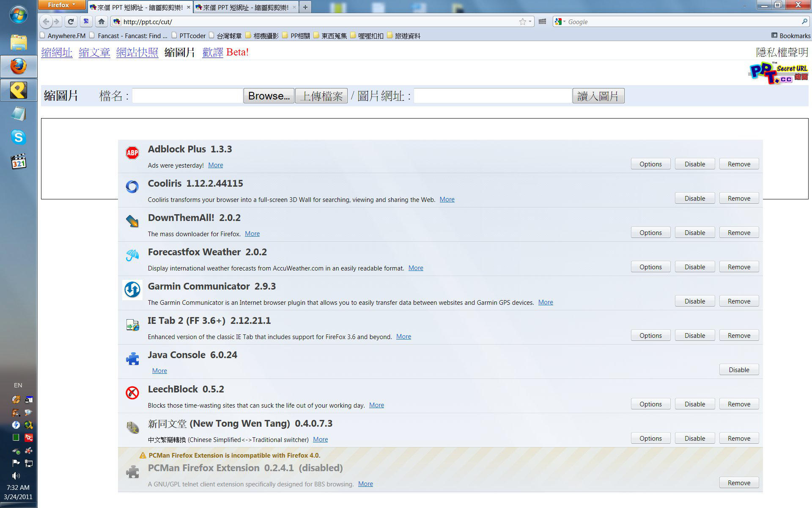The width and height of the screenshot is (812, 508).
Task: Launch Skype from the taskbar
Action: (18, 137)
